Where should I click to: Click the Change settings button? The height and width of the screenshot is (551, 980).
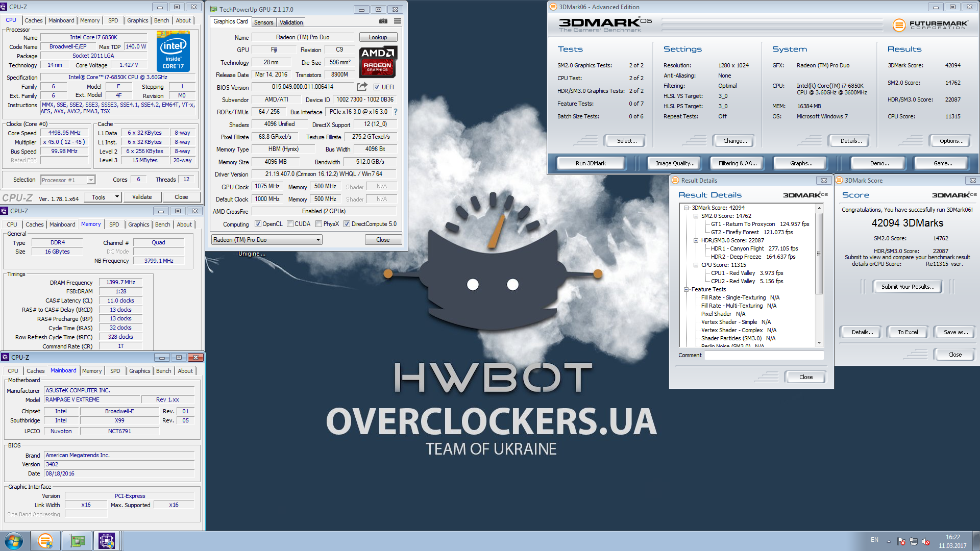click(735, 141)
